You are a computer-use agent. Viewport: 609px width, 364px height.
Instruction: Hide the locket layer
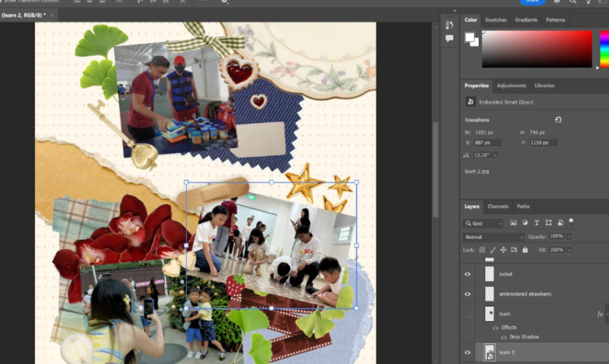[x=468, y=274]
